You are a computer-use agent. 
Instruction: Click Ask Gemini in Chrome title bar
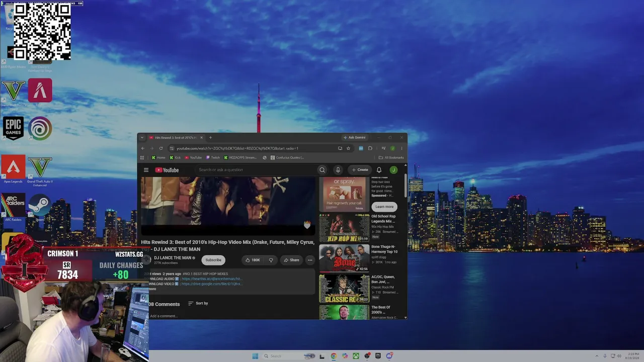click(354, 138)
